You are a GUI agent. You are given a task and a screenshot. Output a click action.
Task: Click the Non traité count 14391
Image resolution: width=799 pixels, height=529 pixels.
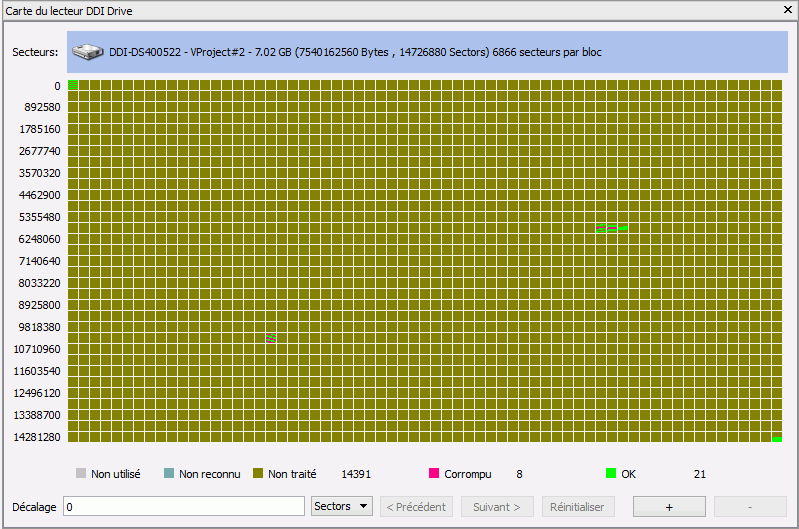356,474
